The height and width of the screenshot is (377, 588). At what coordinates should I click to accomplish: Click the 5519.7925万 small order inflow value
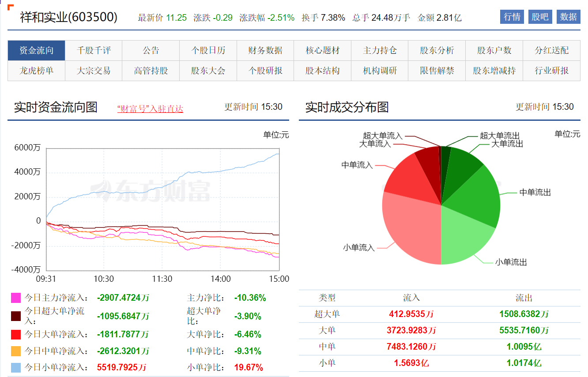(x=121, y=368)
